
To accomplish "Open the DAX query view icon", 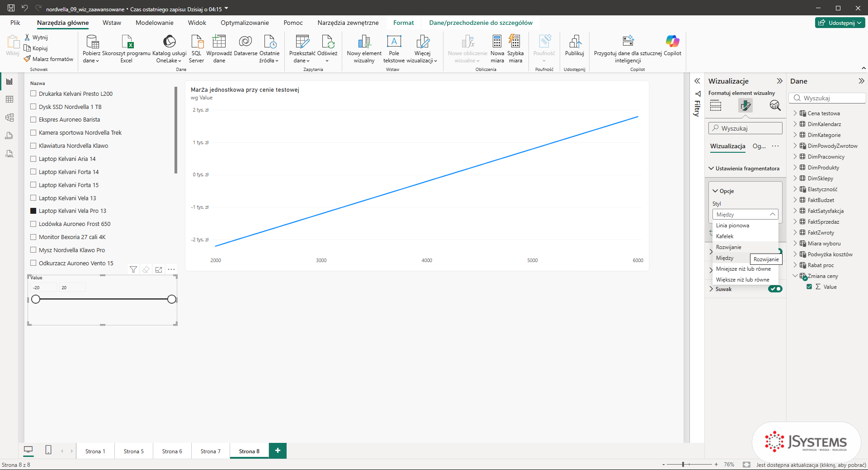I will [9, 136].
